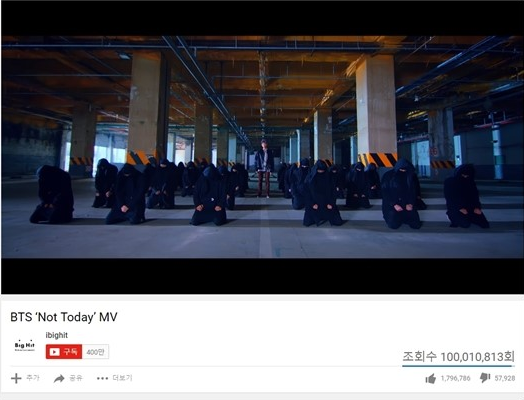Screen dimensions: 524x400
Task: Click the like ratio bar under views
Action: (x=458, y=366)
